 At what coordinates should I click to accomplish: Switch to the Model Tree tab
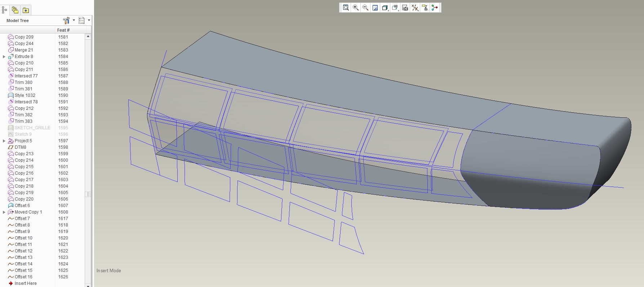tap(4, 10)
